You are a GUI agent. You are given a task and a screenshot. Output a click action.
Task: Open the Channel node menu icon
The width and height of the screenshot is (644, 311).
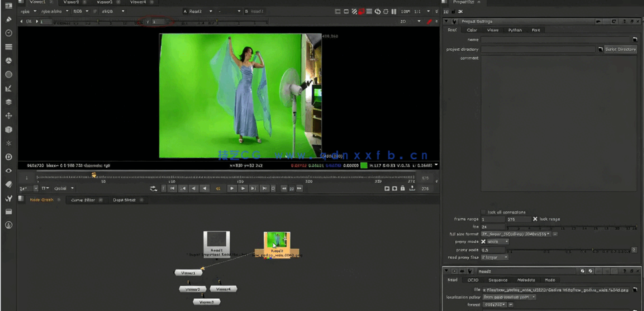click(9, 47)
